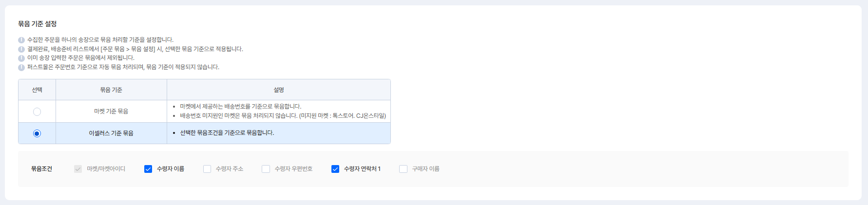Click the 묶음 기준 설정 section heading
The width and height of the screenshot is (868, 205).
point(38,24)
